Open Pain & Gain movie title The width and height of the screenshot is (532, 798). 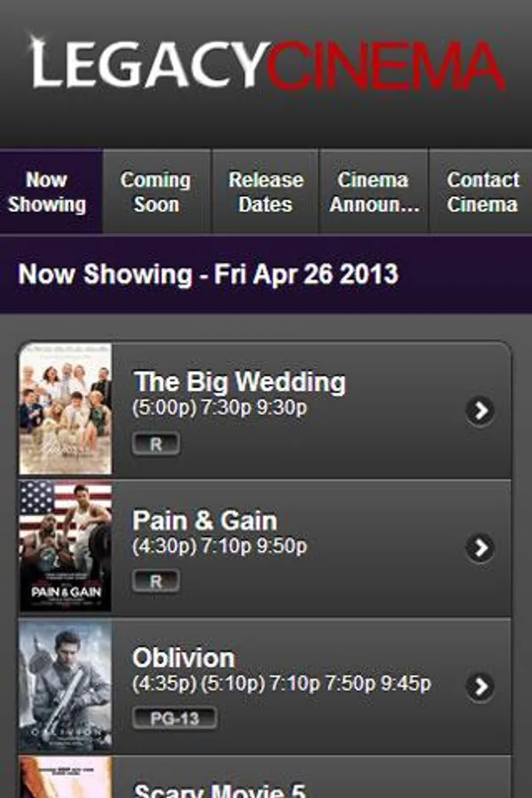click(205, 520)
